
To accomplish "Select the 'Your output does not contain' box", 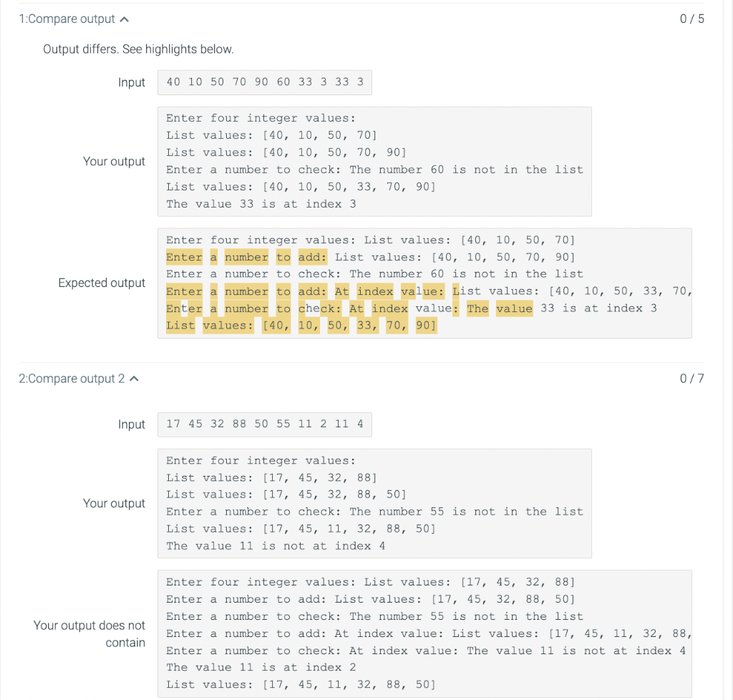I will click(424, 633).
